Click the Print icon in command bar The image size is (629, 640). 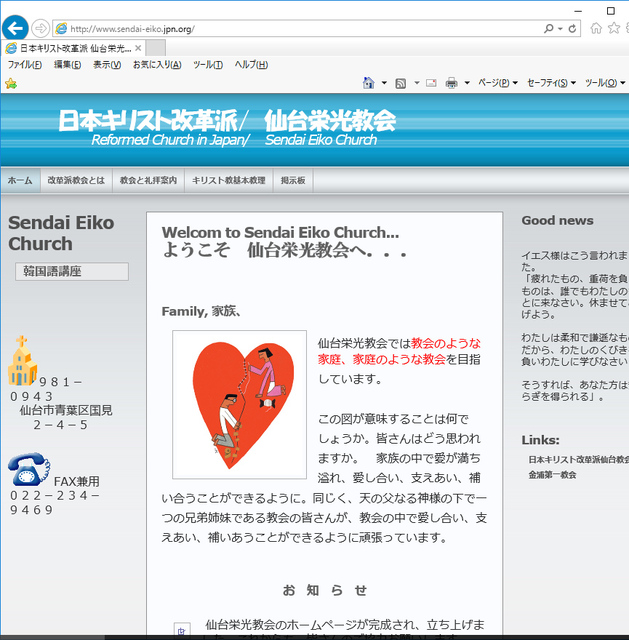tap(451, 83)
